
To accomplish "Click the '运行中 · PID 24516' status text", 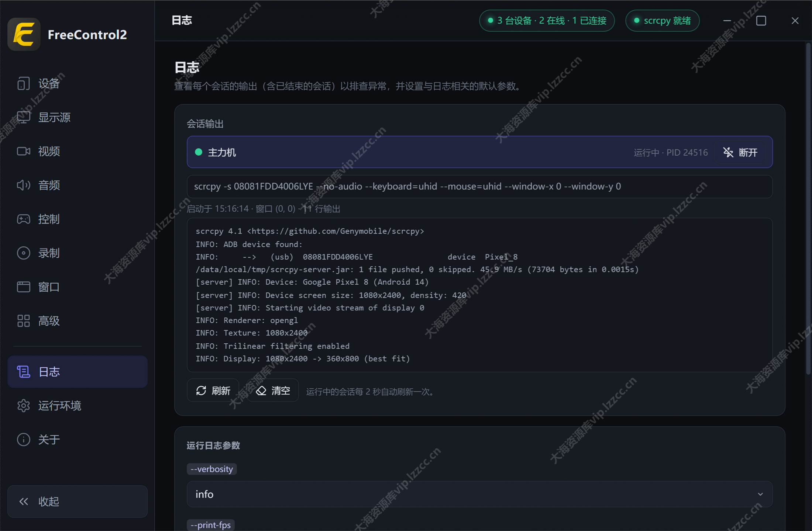I will pos(671,152).
